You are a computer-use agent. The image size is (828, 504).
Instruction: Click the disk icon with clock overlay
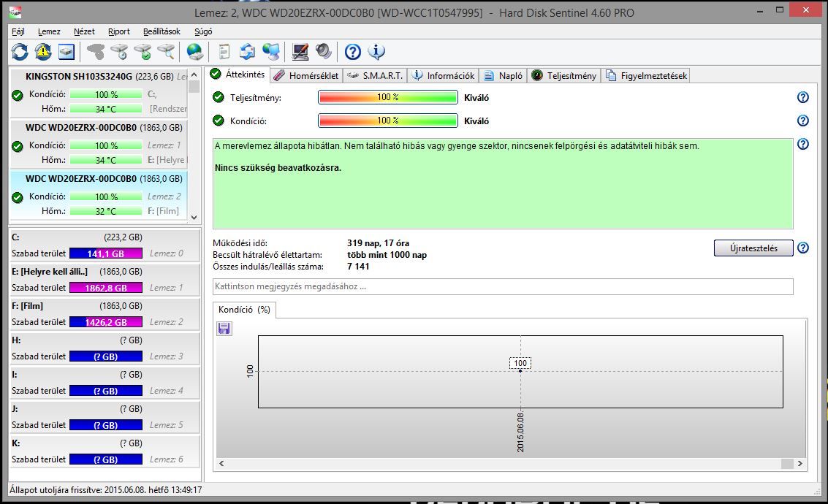[119, 52]
